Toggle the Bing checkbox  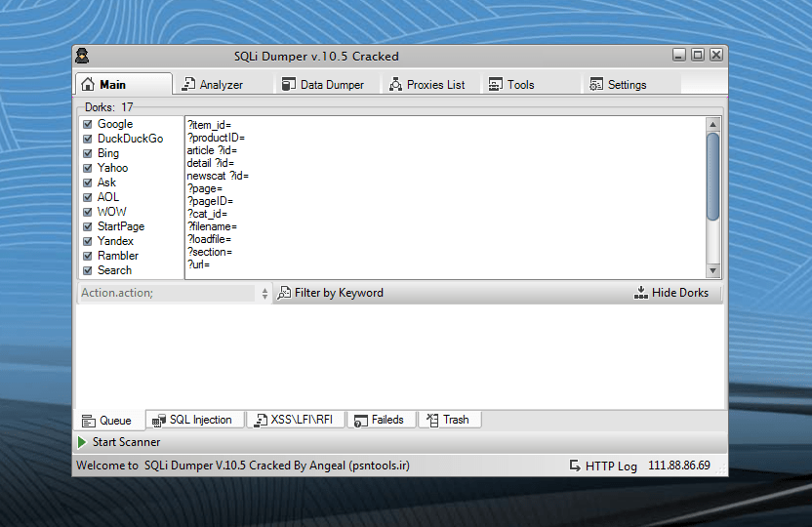tap(88, 153)
